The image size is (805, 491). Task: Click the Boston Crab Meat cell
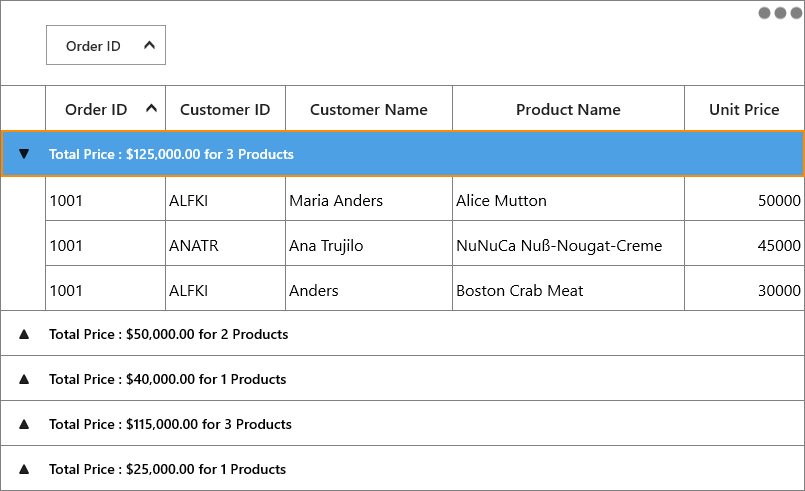(568, 288)
